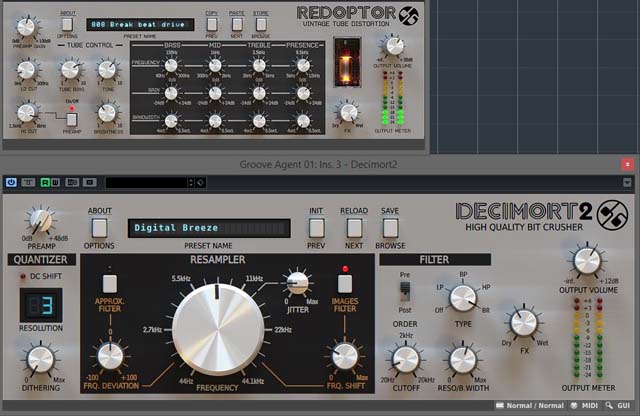The width and height of the screenshot is (640, 416).
Task: Open Digital Breeze preset name display
Action: (x=208, y=228)
